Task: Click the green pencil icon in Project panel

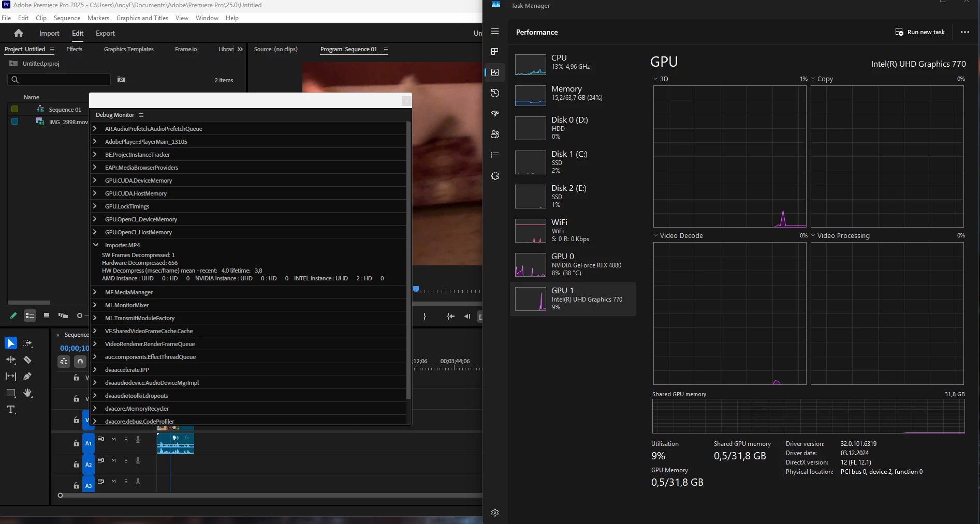Action: point(13,316)
